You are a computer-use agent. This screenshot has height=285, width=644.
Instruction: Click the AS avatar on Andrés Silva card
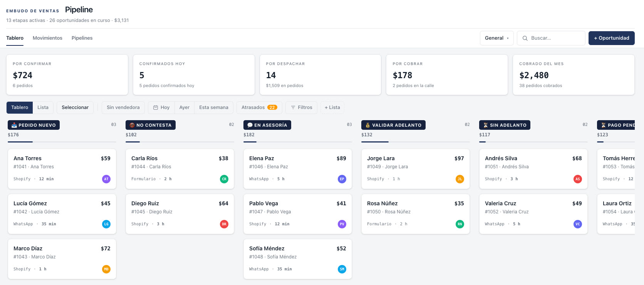578,179
